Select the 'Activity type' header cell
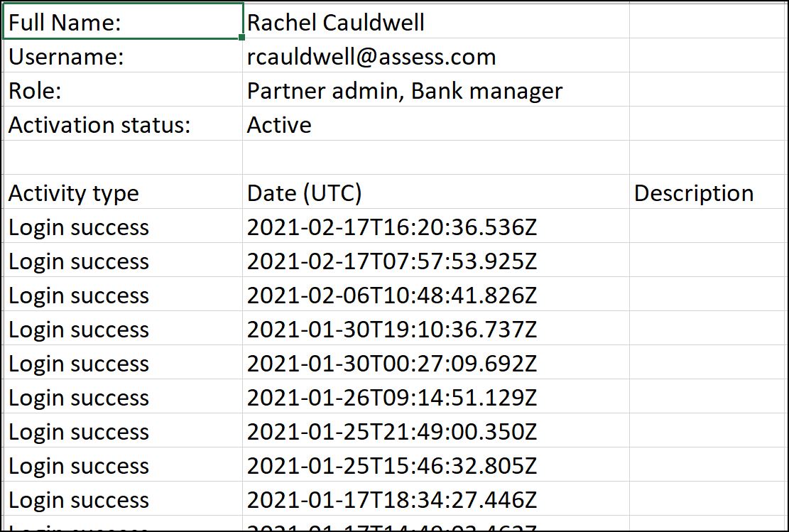This screenshot has height=532, width=789. pyautogui.click(x=74, y=193)
